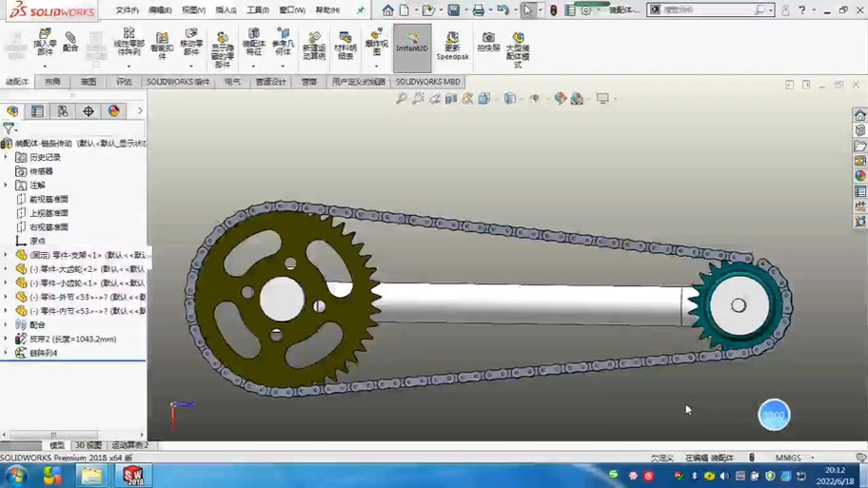Click the Print icon

click(x=479, y=10)
